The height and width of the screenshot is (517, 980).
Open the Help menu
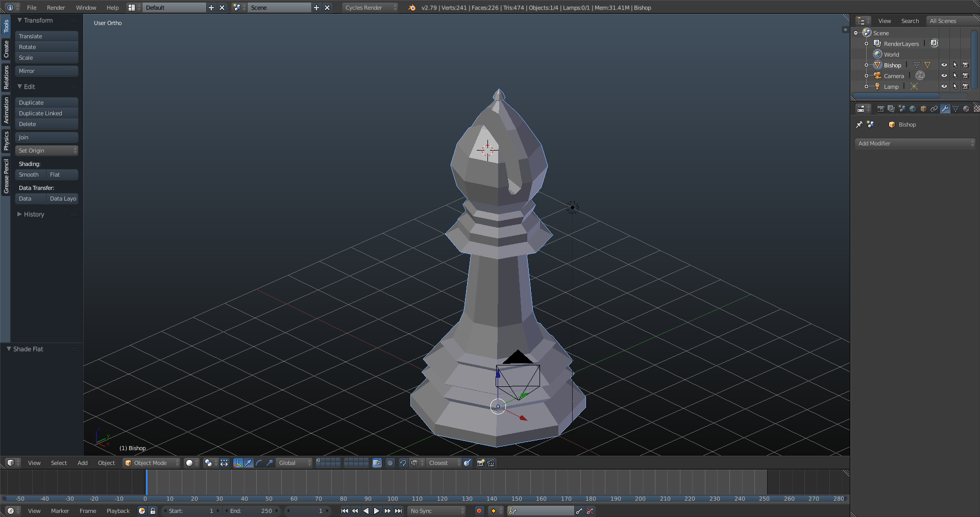tap(113, 8)
